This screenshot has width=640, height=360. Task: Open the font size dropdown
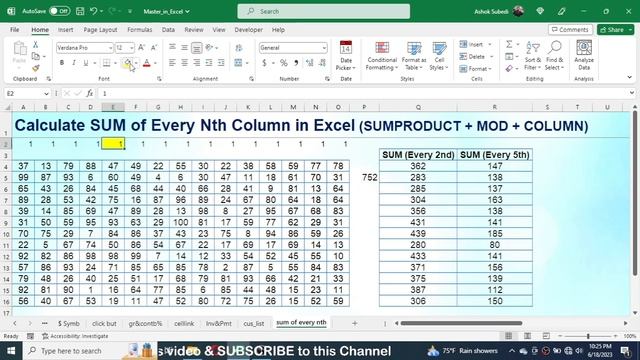[131, 48]
